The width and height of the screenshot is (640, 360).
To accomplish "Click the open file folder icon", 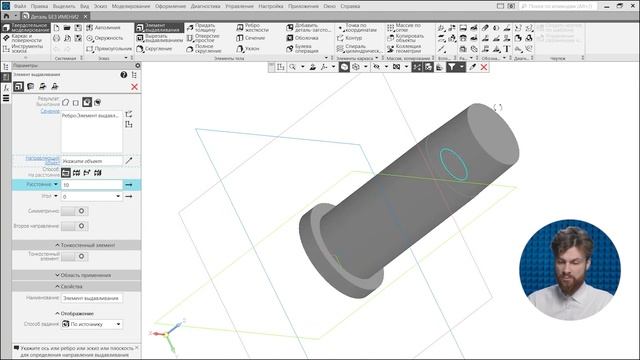I will 67,28.
